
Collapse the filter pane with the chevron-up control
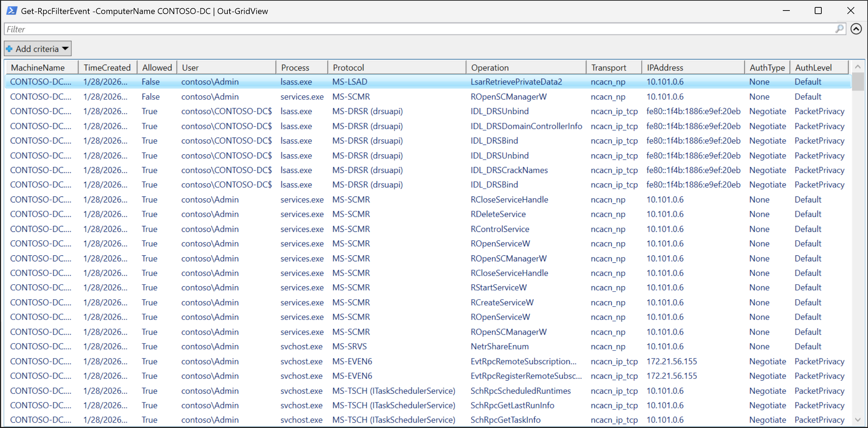[x=856, y=29]
